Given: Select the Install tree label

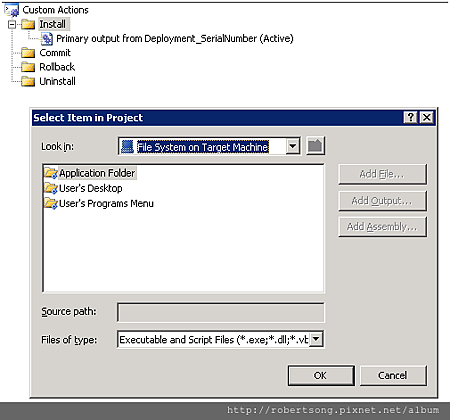Looking at the screenshot, I should click(53, 24).
